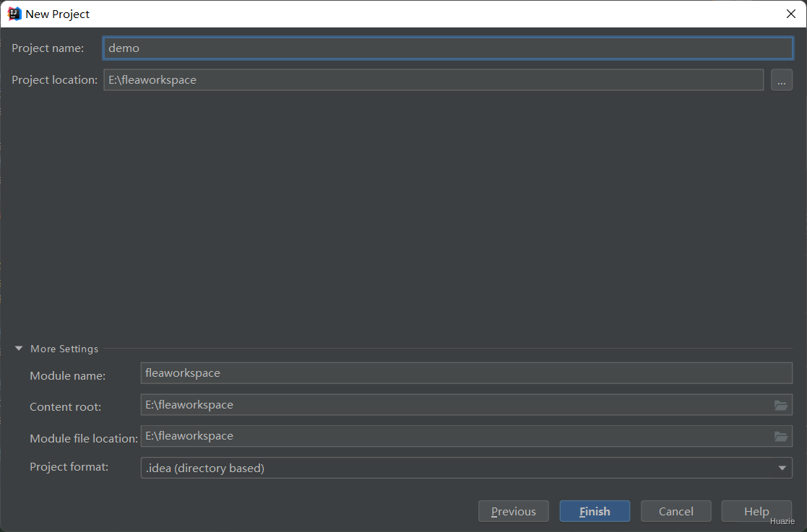
Task: Collapse the More Settings section
Action: pyautogui.click(x=19, y=349)
